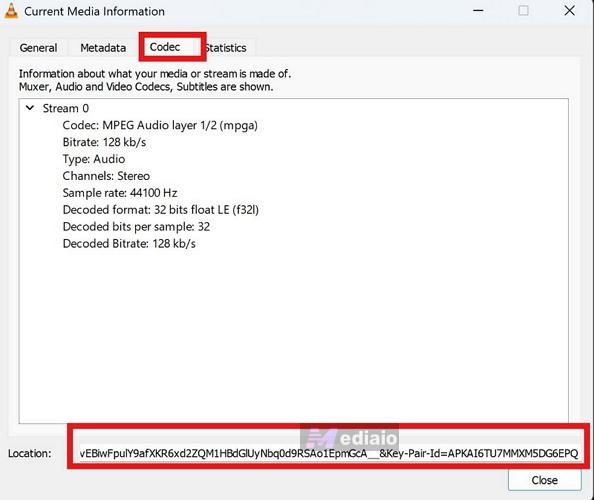Collapse the Stream 0 tree node
The image size is (594, 500).
[x=30, y=108]
